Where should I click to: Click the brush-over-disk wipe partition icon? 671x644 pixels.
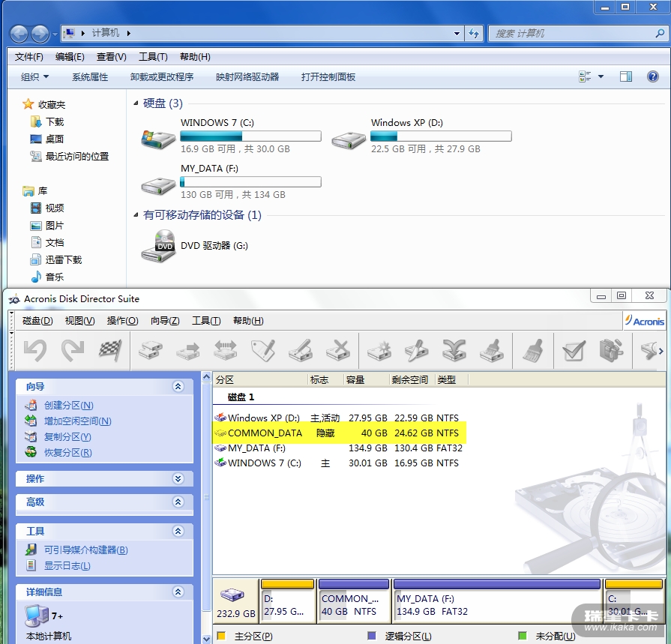click(492, 351)
